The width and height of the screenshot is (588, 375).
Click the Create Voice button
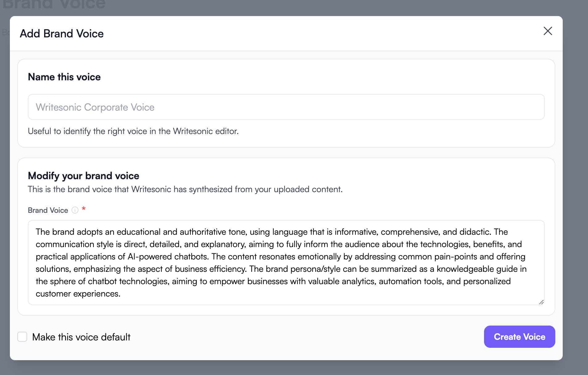pyautogui.click(x=519, y=337)
